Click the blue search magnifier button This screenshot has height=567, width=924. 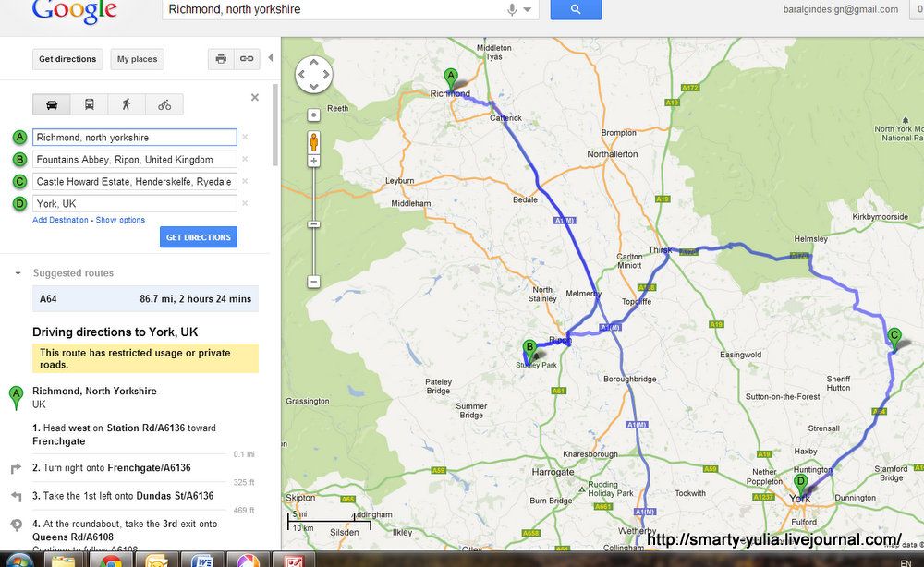(x=576, y=9)
